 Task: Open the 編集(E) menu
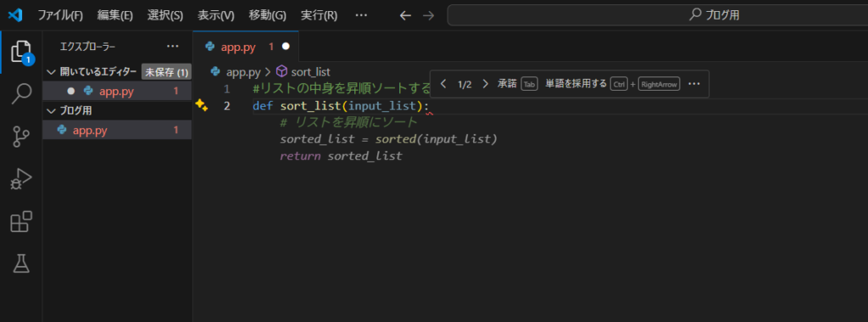point(115,15)
